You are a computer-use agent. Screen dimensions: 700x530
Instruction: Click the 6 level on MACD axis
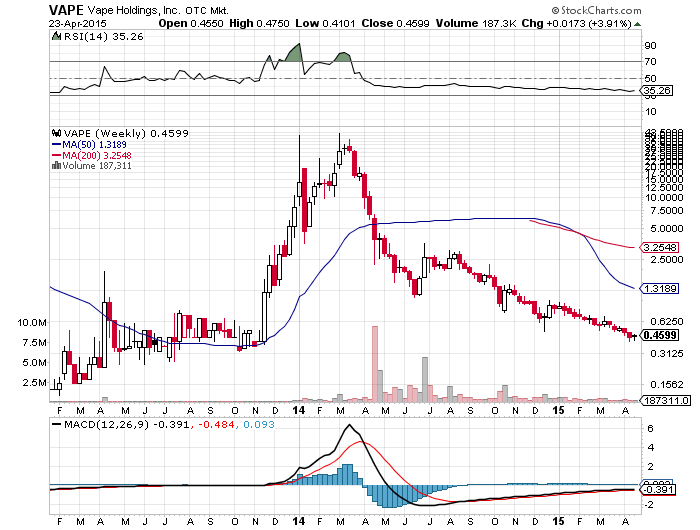click(x=650, y=429)
